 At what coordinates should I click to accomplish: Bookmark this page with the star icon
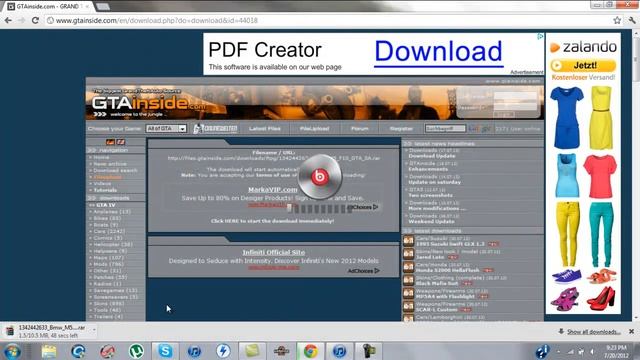point(617,20)
